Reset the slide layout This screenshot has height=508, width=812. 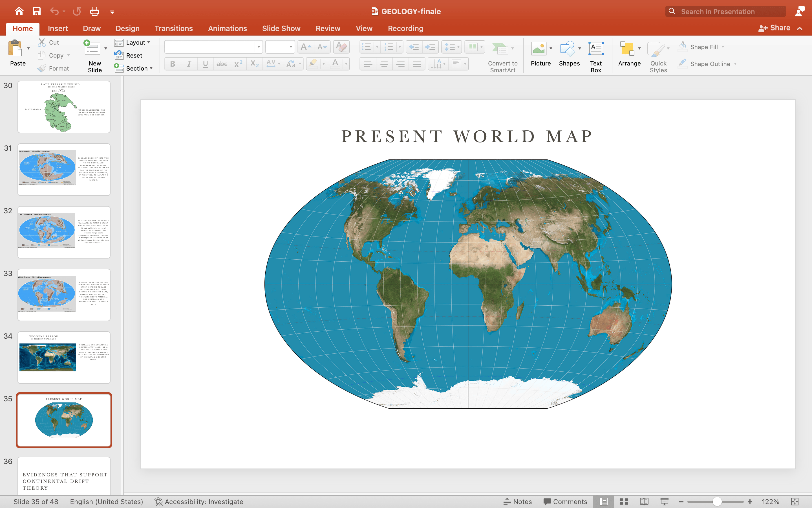point(128,55)
